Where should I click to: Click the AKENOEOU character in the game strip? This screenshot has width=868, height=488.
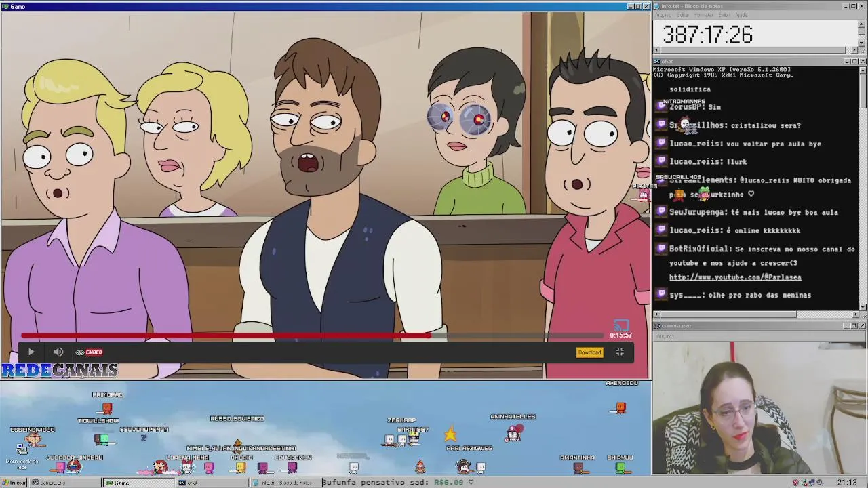pyautogui.click(x=620, y=407)
